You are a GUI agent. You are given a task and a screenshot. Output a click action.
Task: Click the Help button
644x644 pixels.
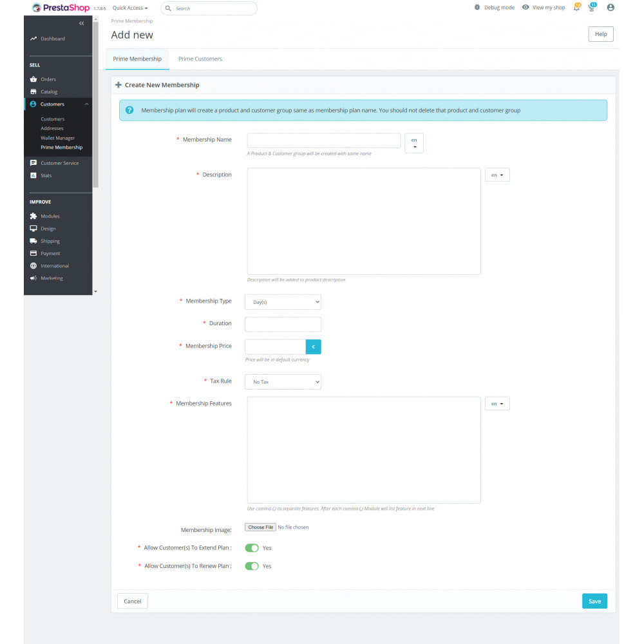601,34
